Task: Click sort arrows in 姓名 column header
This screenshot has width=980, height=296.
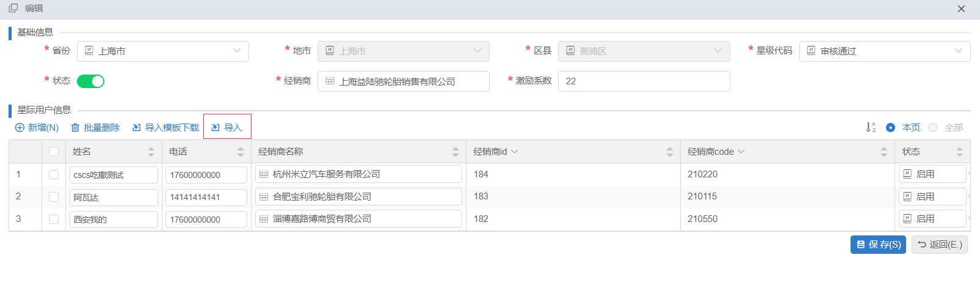Action: click(x=151, y=152)
